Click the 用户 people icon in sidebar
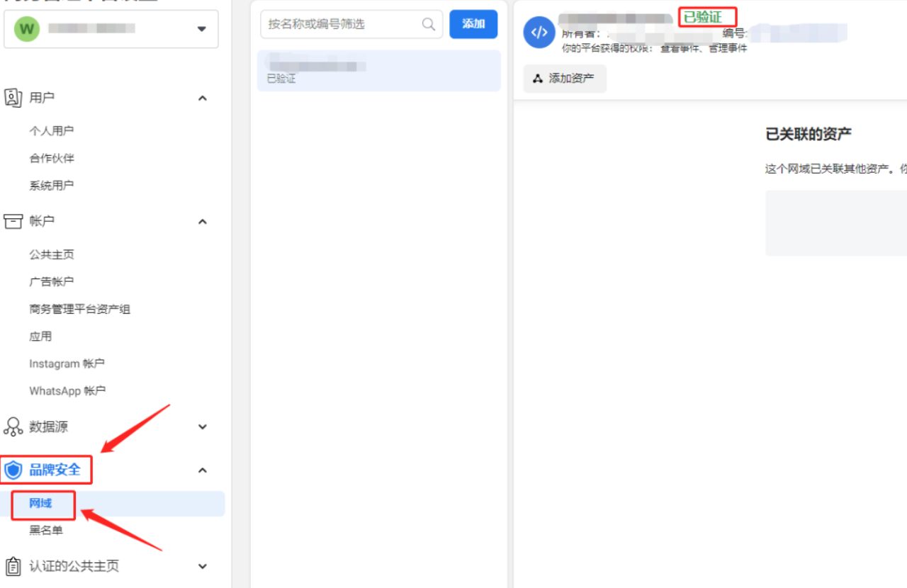Viewport: 907px width, 588px height. (x=14, y=98)
